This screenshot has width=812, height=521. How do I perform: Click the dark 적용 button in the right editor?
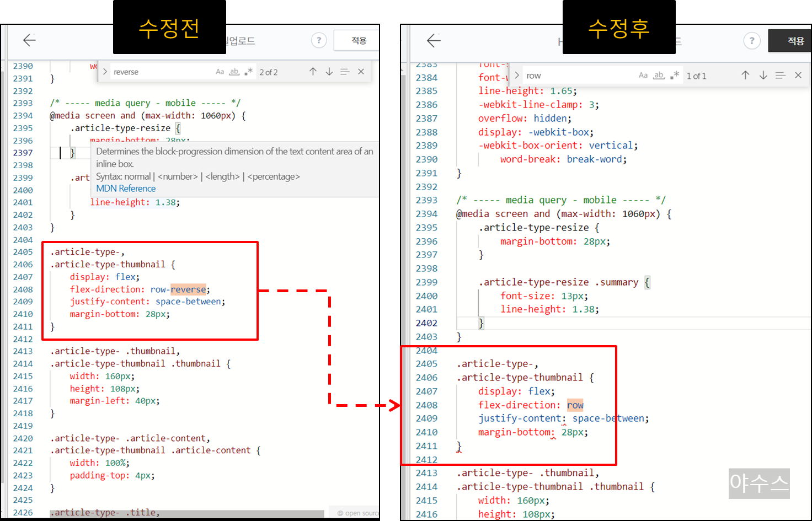[x=789, y=41]
